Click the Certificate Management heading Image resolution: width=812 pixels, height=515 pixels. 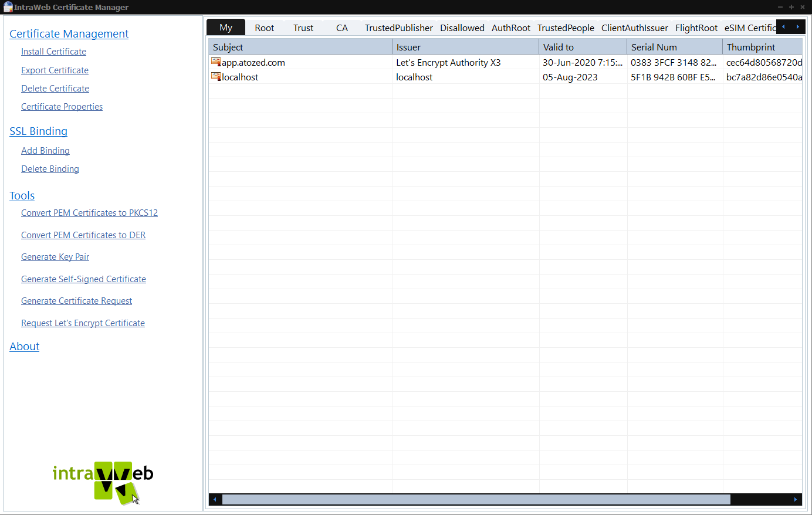coord(69,34)
